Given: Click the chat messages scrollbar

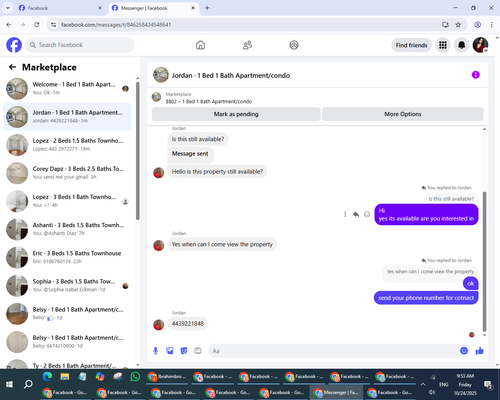Looking at the screenshot, I should [484, 262].
